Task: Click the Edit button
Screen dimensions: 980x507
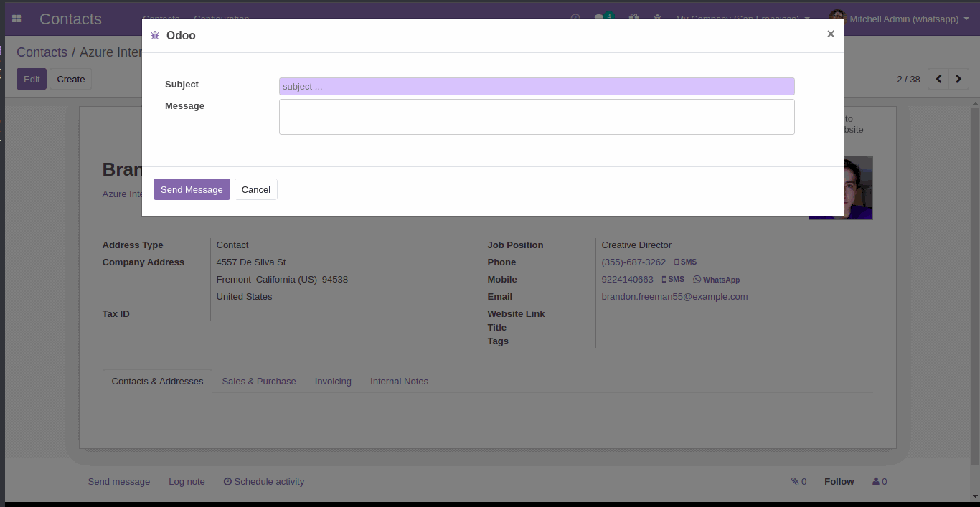Action: [x=32, y=79]
